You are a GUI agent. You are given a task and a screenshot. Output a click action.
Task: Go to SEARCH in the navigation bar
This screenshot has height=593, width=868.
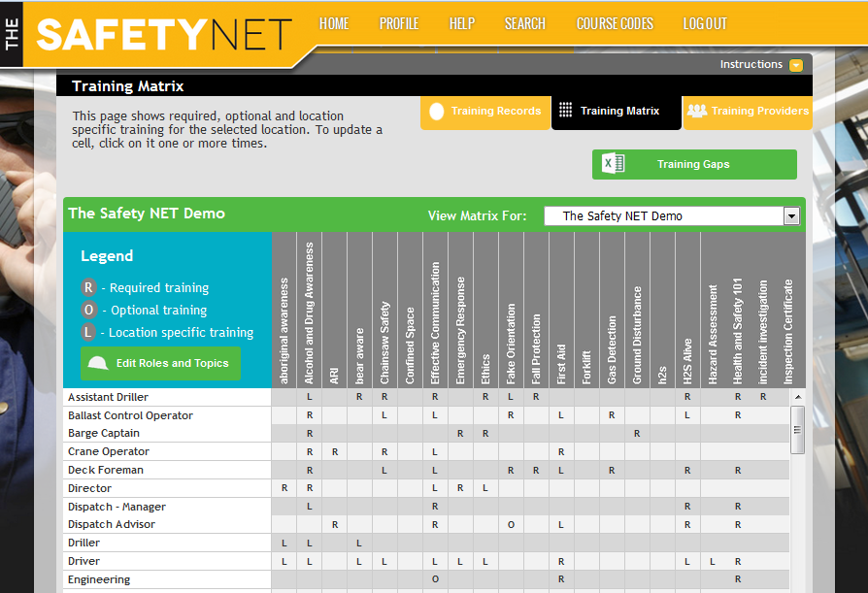[x=525, y=23]
